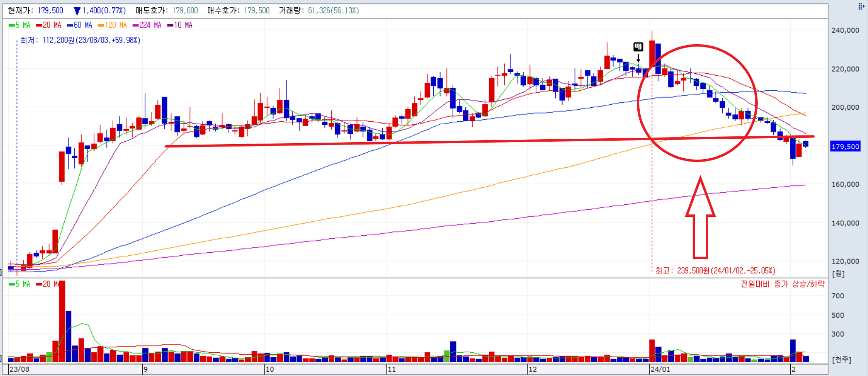
Task: Select the 20 MA legend in volume panel
Action: tap(49, 284)
